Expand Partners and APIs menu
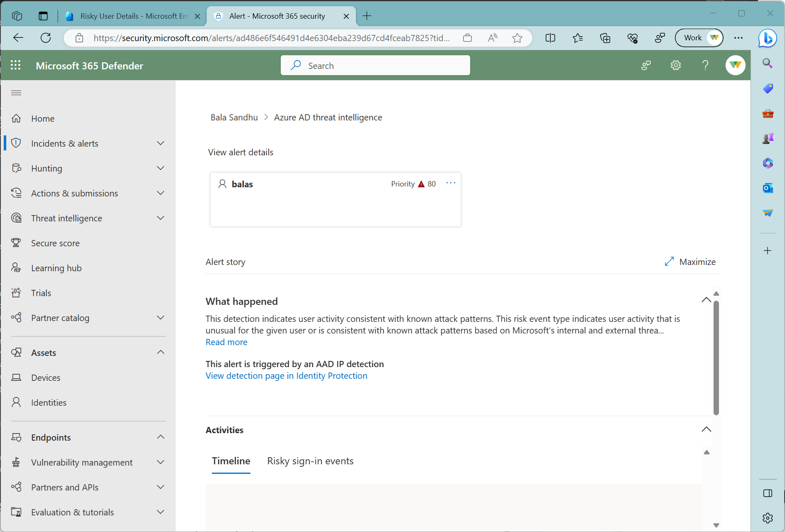This screenshot has height=532, width=785. click(x=161, y=487)
